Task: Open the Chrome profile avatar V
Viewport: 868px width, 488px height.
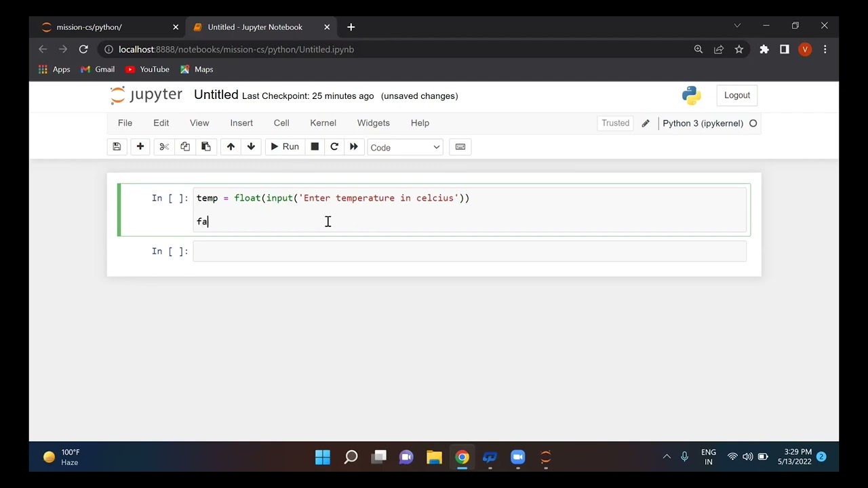Action: pyautogui.click(x=805, y=49)
